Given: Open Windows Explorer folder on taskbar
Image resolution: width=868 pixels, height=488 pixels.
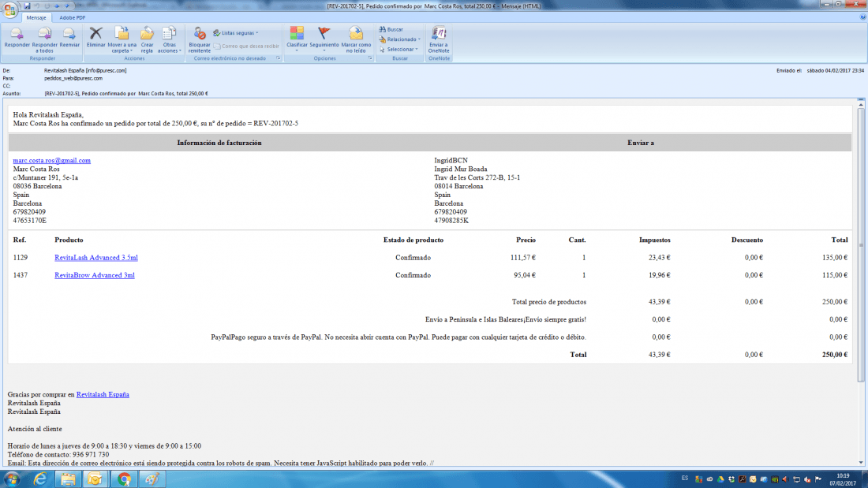Looking at the screenshot, I should click(x=68, y=479).
